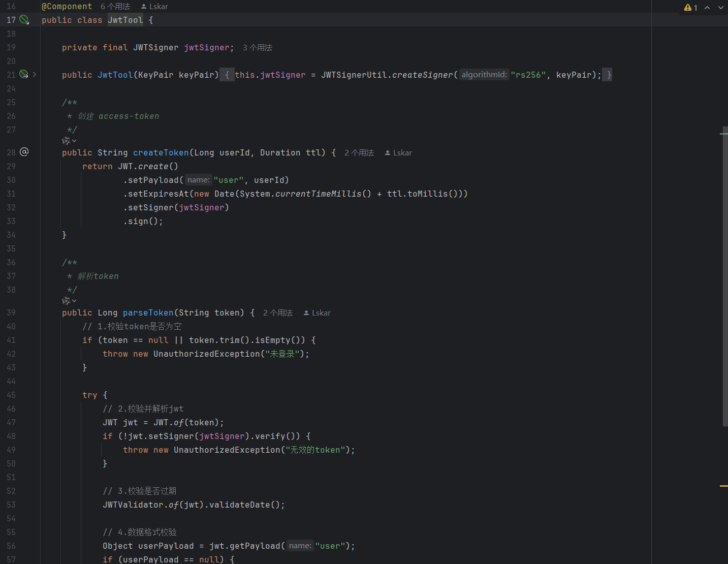Click the createSigner method call on line 21
This screenshot has height=564, width=728.
click(423, 75)
